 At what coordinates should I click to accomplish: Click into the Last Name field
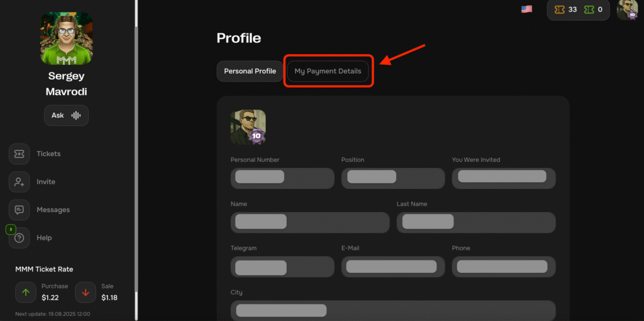[x=476, y=222]
